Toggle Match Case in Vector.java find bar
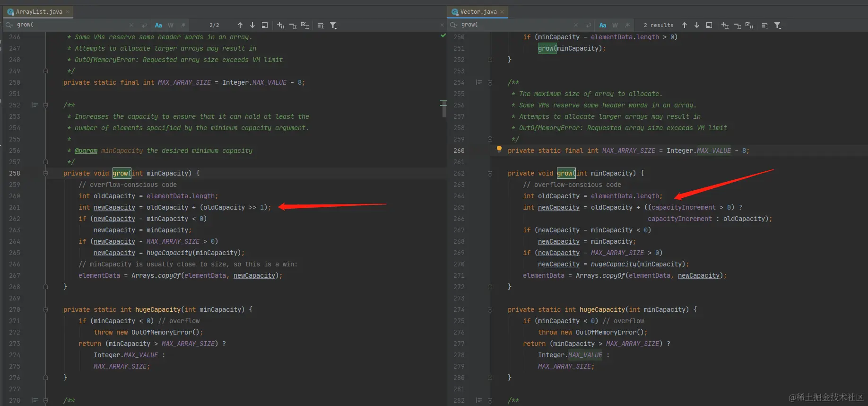Image resolution: width=868 pixels, height=406 pixels. 603,25
